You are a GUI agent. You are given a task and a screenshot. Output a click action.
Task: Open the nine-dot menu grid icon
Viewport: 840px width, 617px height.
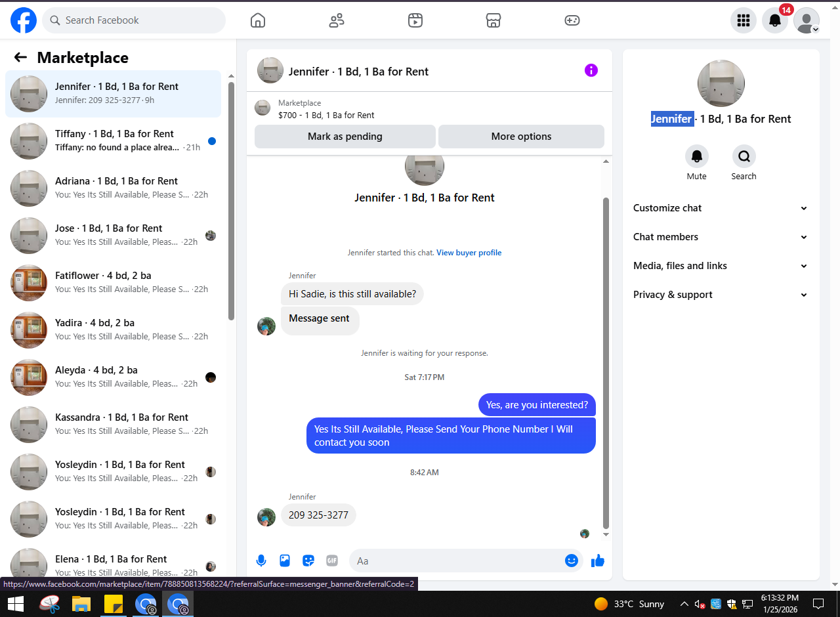(x=744, y=20)
